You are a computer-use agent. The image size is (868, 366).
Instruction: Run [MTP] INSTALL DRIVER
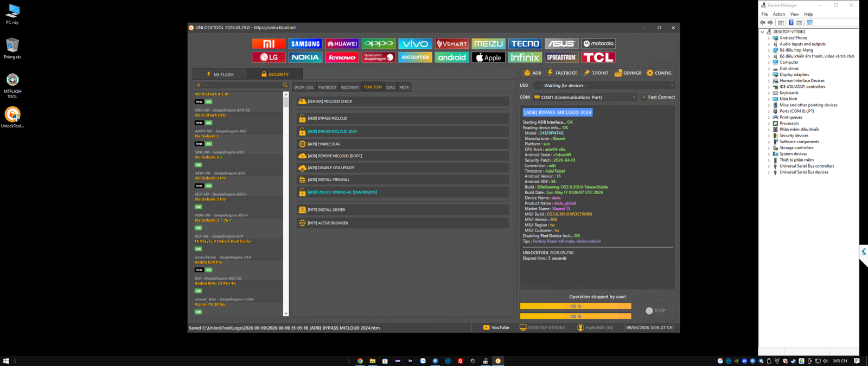[x=403, y=210]
